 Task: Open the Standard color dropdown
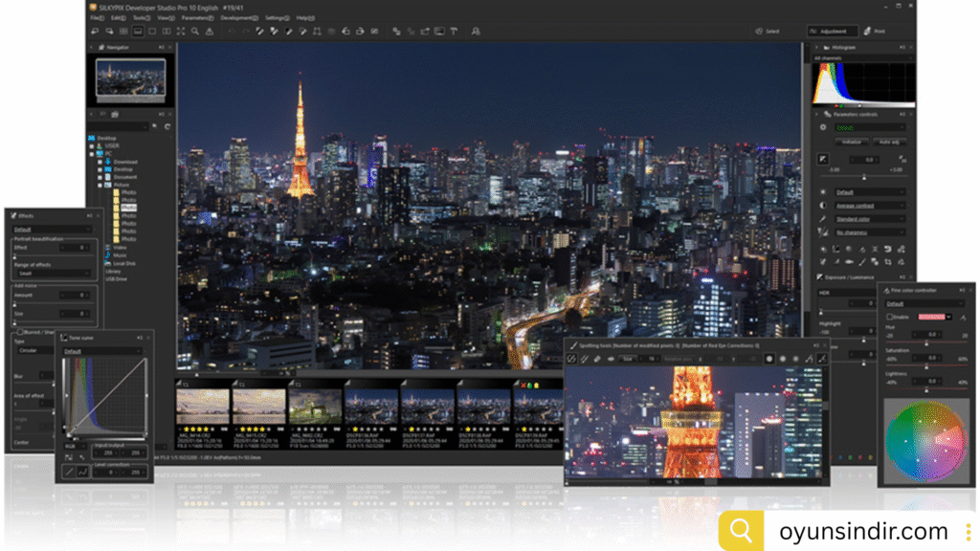869,219
